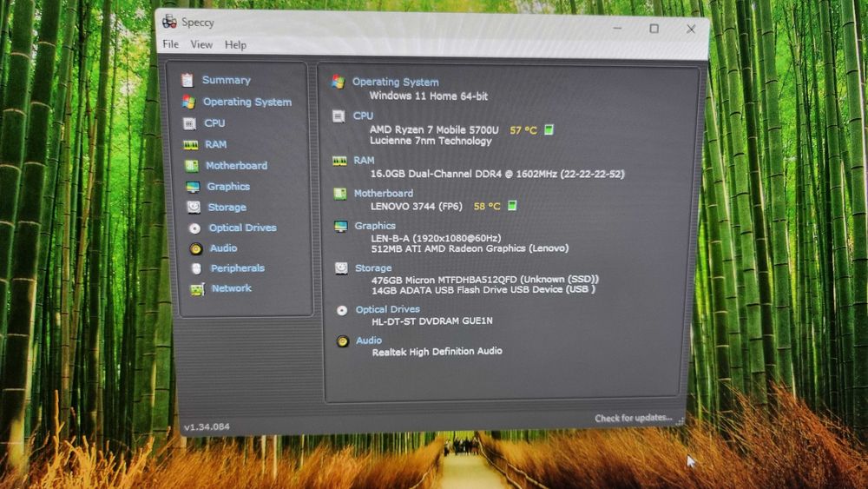Click the Optical Drives heading link in summary

pos(387,309)
